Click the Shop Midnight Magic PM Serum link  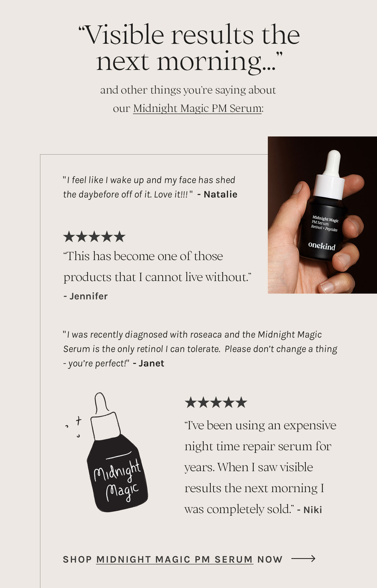175,559
